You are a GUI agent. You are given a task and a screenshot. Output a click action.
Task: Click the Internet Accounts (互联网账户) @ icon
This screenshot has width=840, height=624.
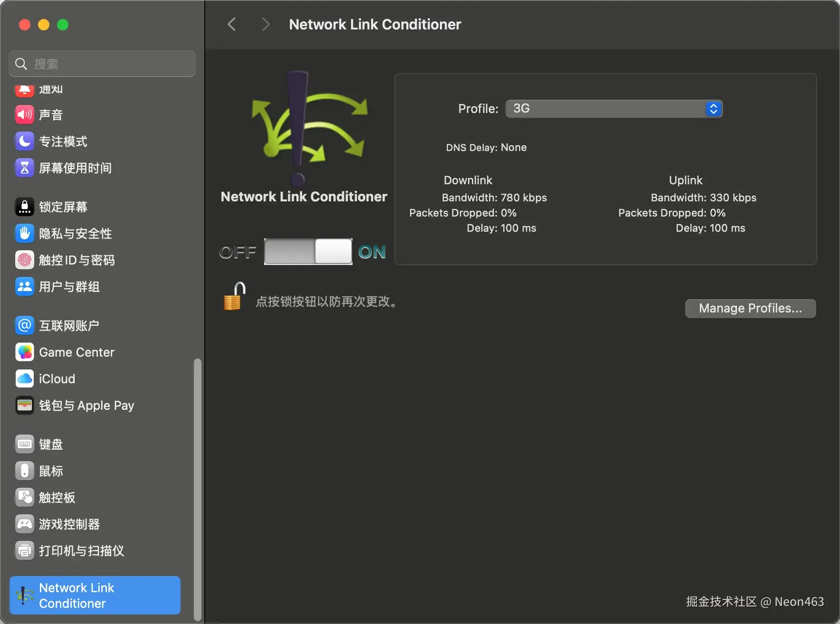(x=25, y=325)
